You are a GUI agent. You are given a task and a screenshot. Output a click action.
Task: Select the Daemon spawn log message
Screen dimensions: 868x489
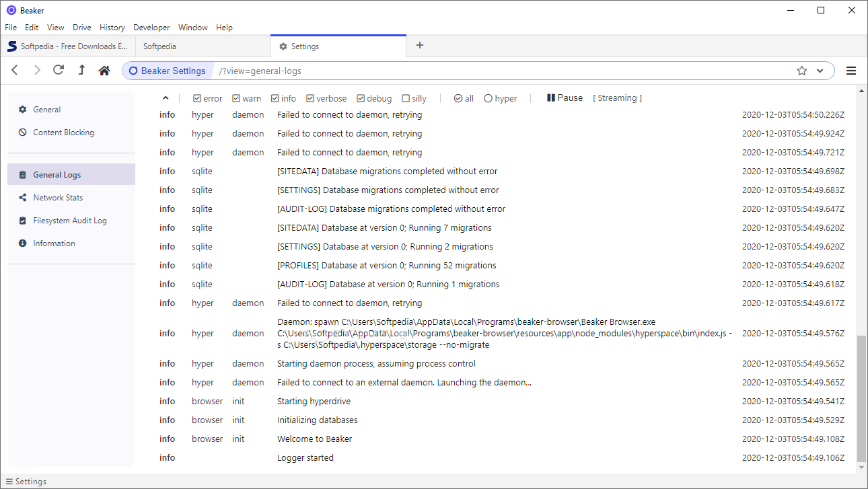point(505,334)
